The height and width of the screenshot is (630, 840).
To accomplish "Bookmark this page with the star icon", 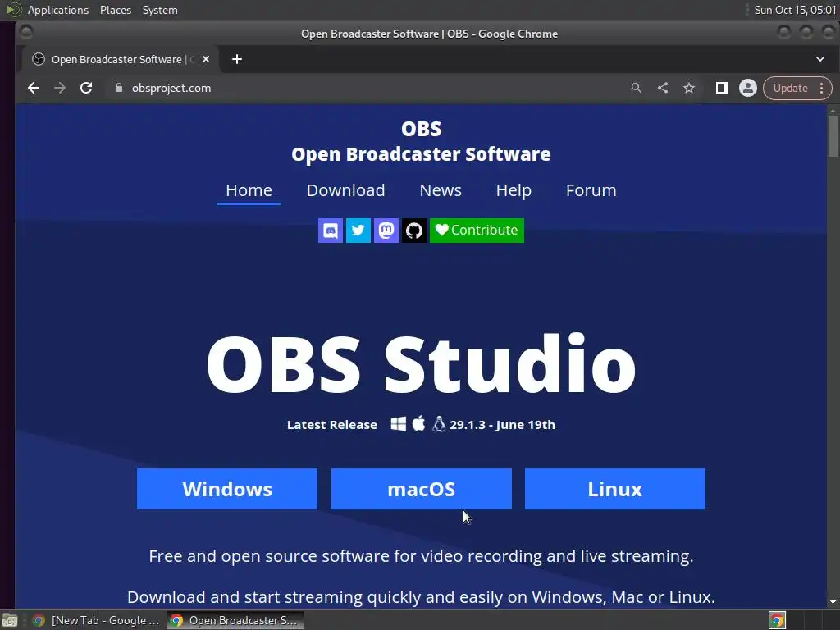I will 689,88.
